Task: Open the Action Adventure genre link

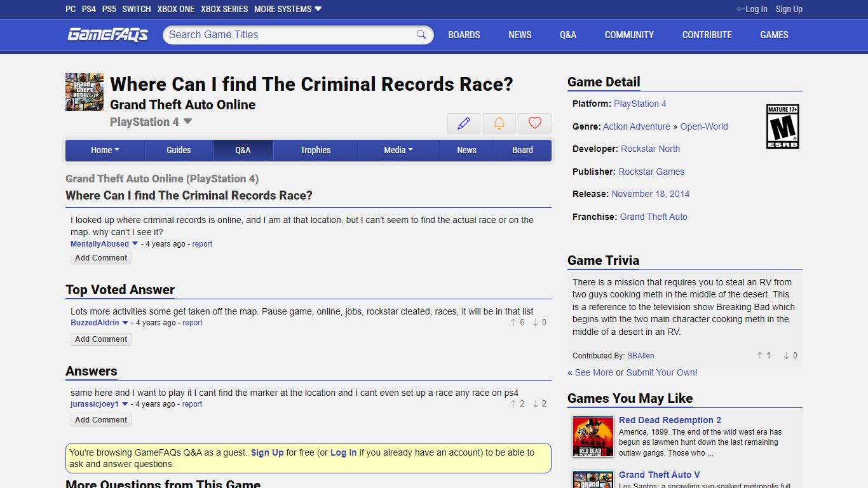Action: pos(637,126)
